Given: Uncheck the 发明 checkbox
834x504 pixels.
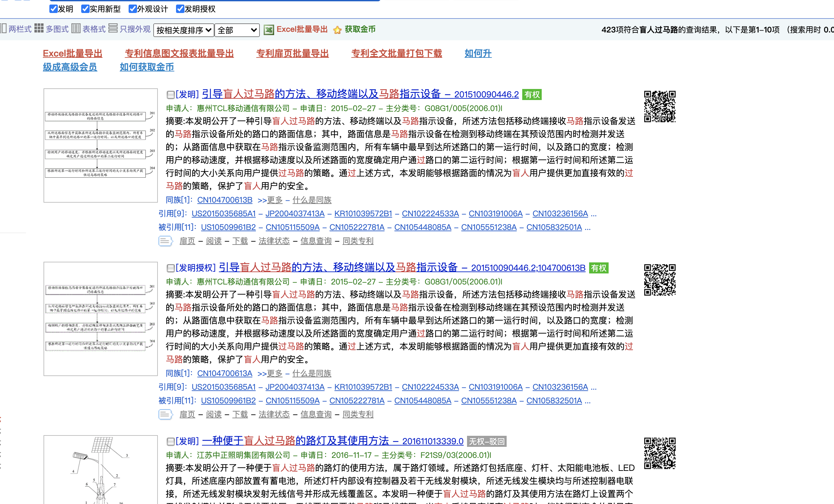Looking at the screenshot, I should click(x=54, y=9).
